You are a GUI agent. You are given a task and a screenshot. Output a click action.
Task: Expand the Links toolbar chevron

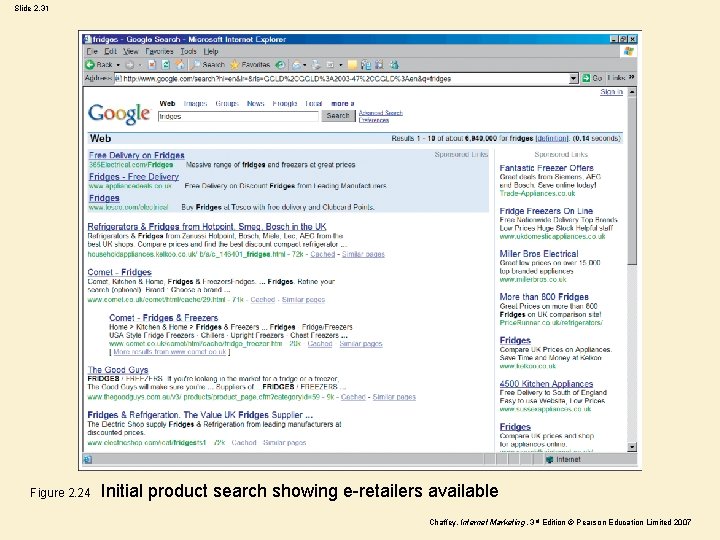tap(631, 78)
